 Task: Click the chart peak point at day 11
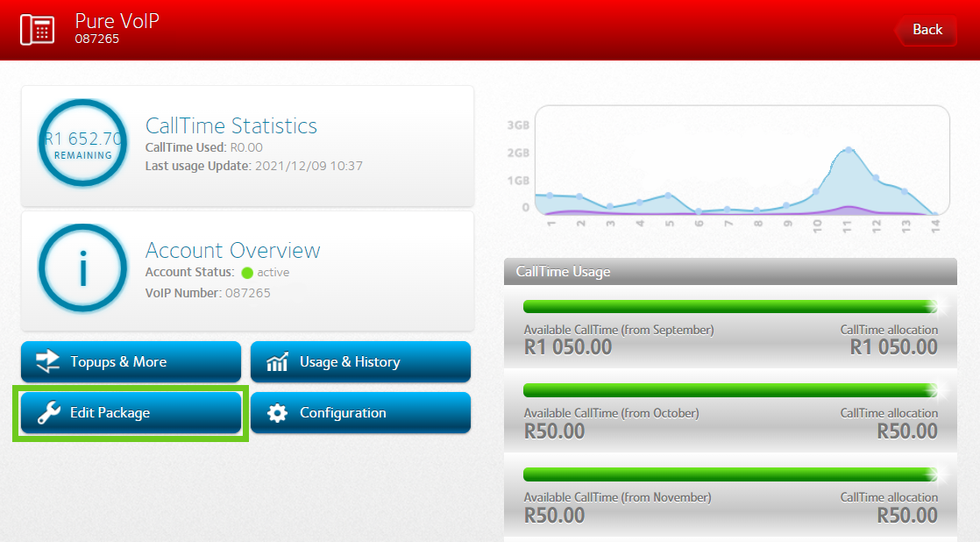click(x=848, y=151)
